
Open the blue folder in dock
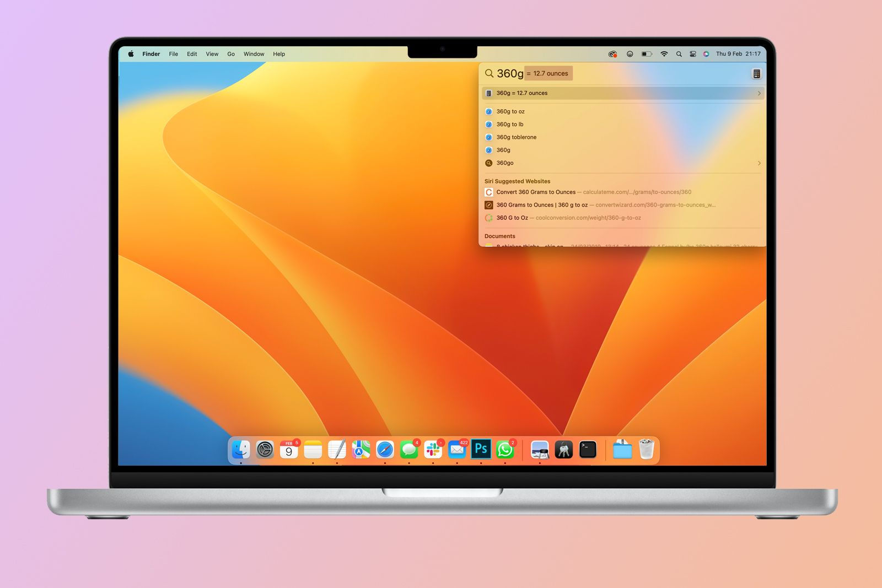point(622,450)
